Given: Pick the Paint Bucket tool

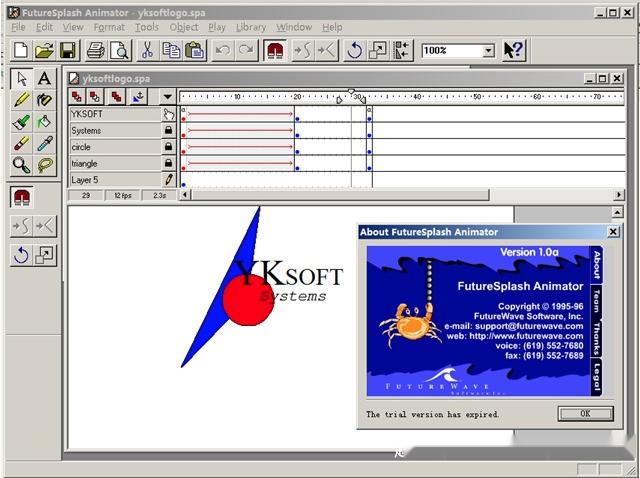Looking at the screenshot, I should (x=44, y=122).
